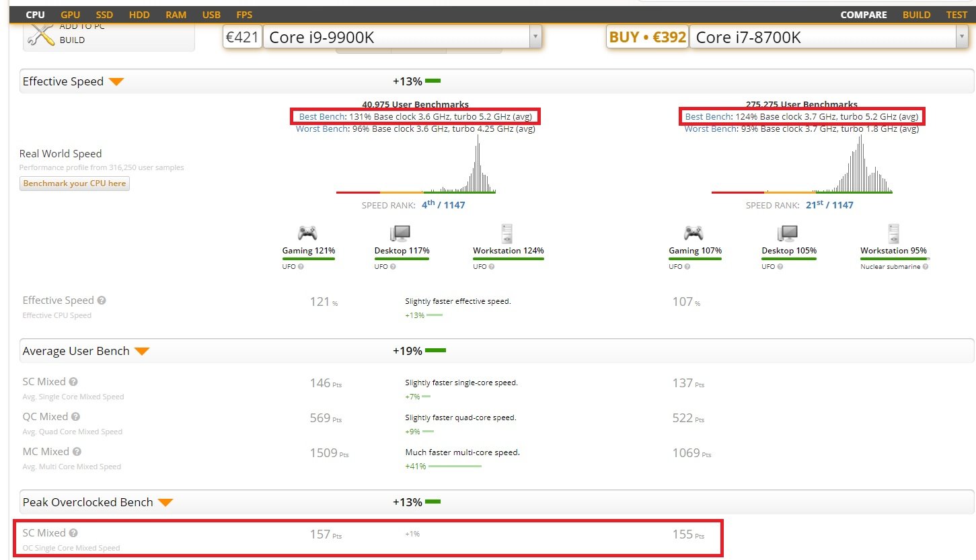Click help icon beside UFO under Gaming 121%
Screen dimensions: 976x560
click(x=301, y=267)
